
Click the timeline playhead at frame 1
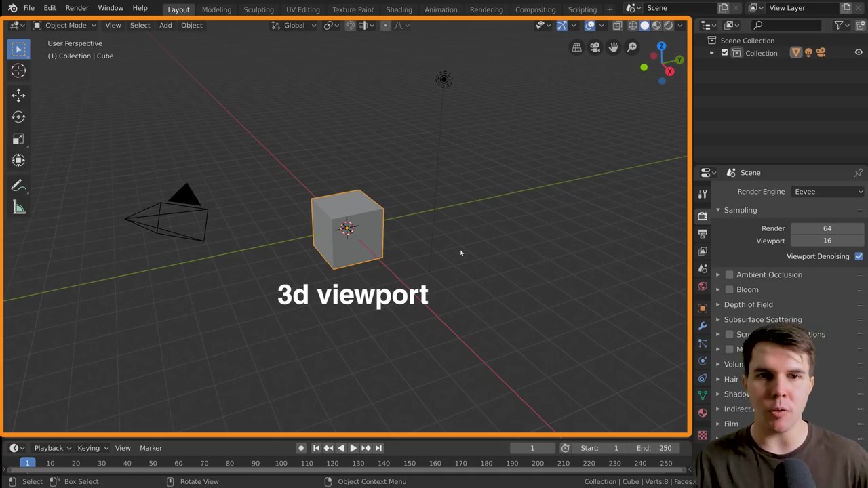[27, 463]
